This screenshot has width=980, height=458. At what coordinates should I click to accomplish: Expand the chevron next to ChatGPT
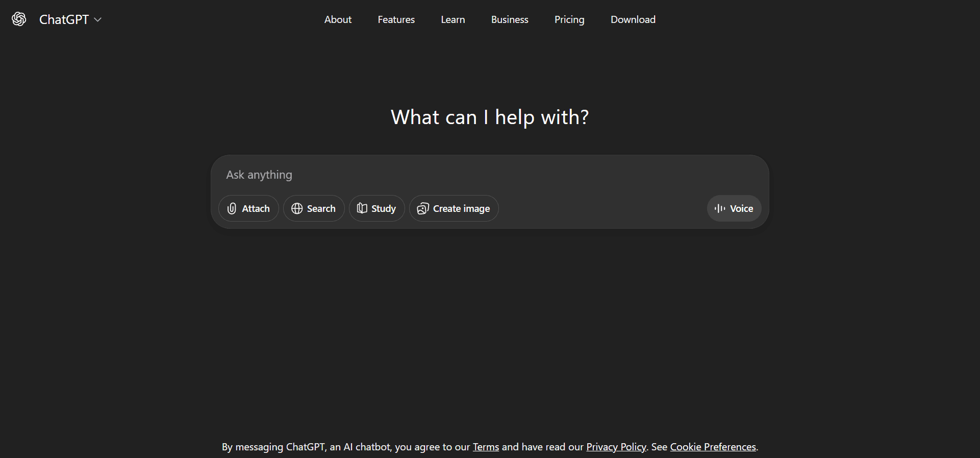(98, 20)
